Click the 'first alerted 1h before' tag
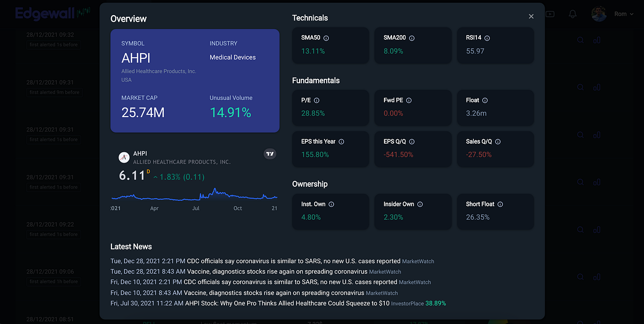 tap(54, 281)
